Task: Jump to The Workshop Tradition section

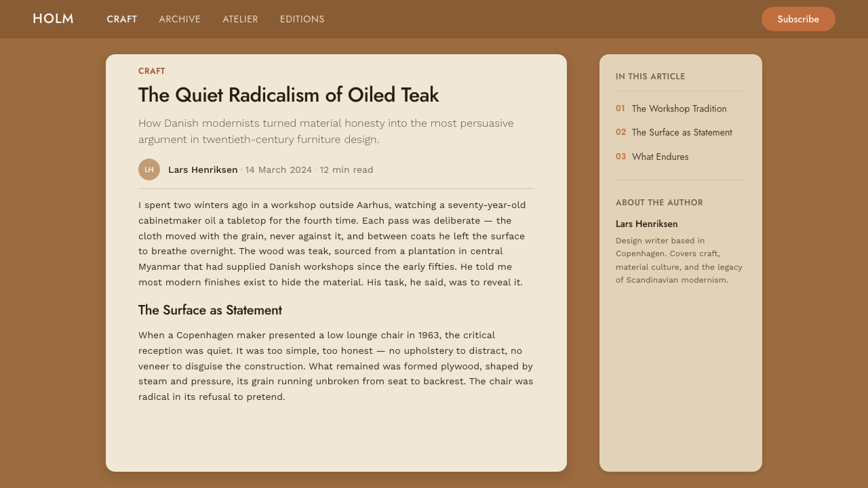Action: coord(679,108)
